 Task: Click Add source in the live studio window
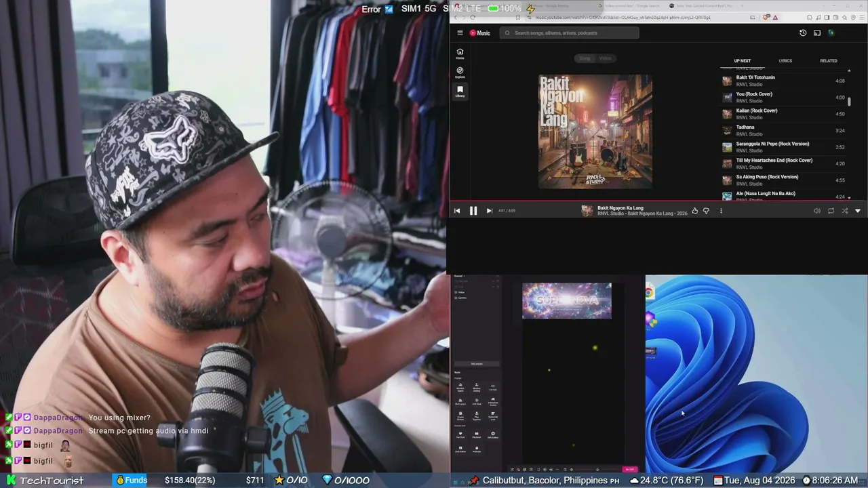tap(477, 364)
